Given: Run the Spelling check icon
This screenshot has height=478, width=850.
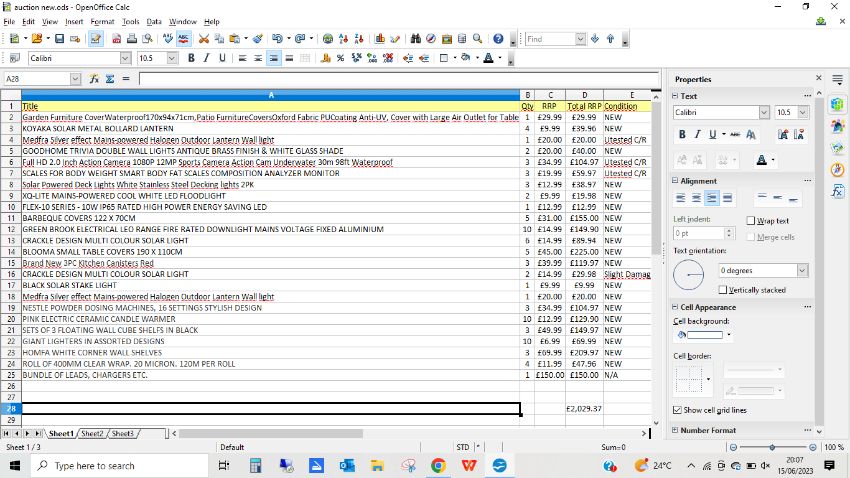Looking at the screenshot, I should click(x=168, y=39).
